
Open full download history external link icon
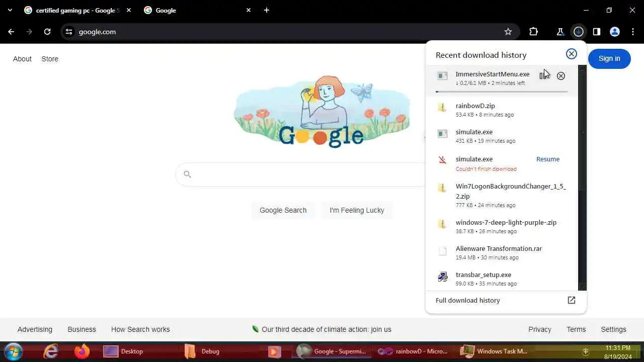click(x=572, y=300)
